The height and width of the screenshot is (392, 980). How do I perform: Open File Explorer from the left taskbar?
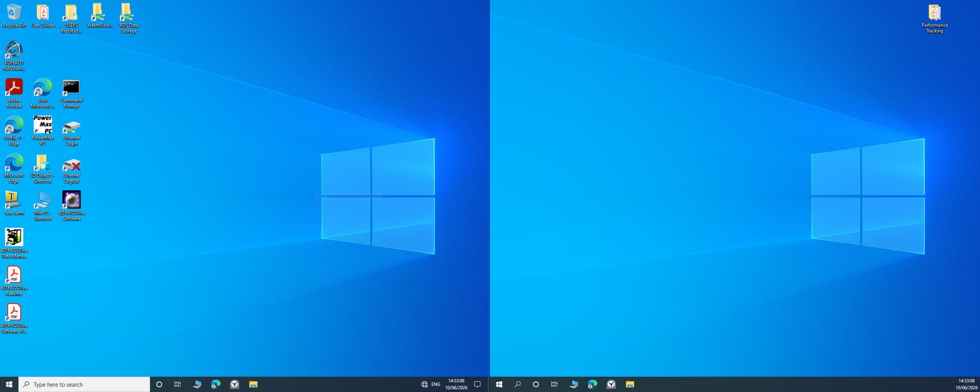(x=253, y=384)
